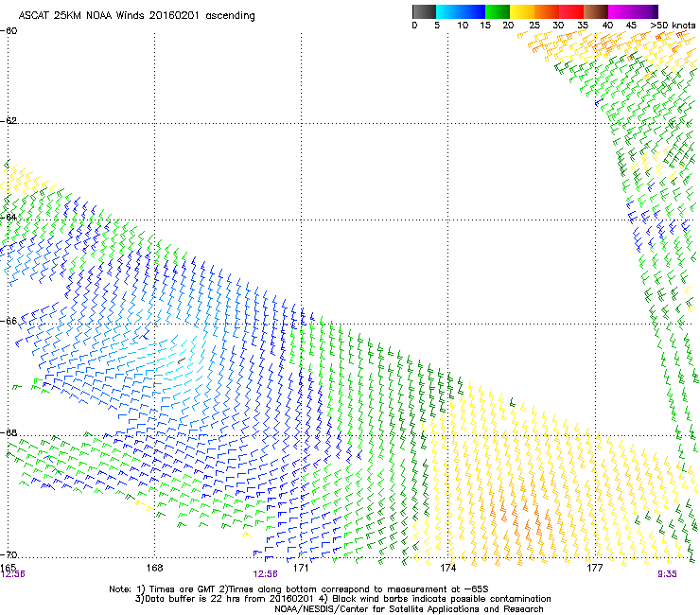Click the '-70' latitude label
The image size is (700, 615).
(x=9, y=554)
